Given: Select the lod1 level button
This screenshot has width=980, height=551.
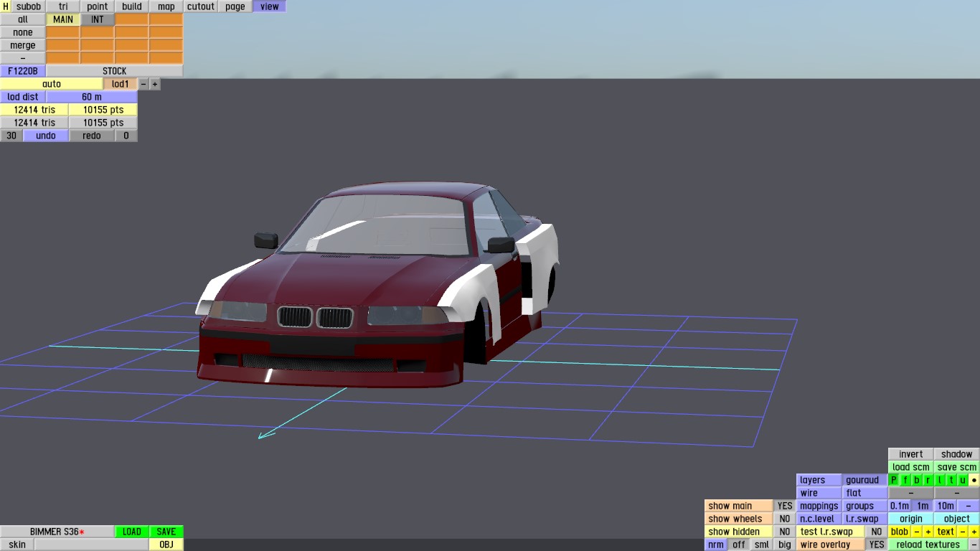Looking at the screenshot, I should coord(121,84).
